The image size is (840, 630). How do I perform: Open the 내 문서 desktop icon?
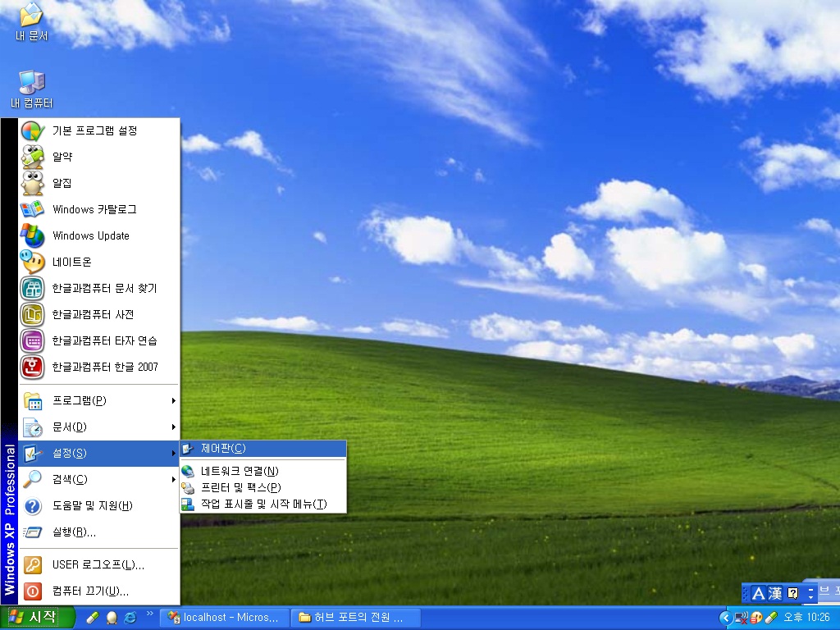[x=31, y=21]
